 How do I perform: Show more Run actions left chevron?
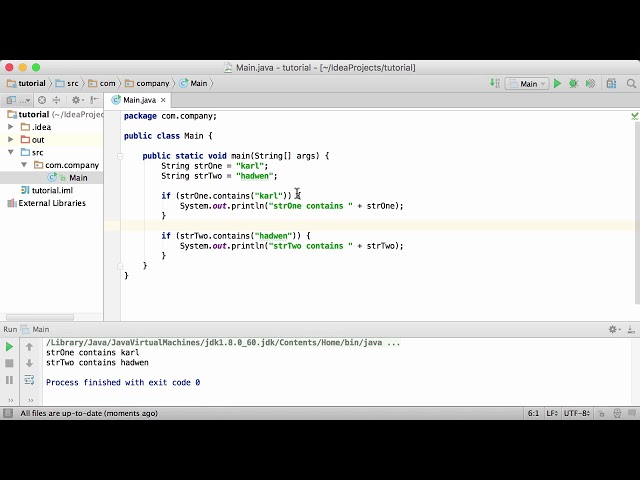11,400
